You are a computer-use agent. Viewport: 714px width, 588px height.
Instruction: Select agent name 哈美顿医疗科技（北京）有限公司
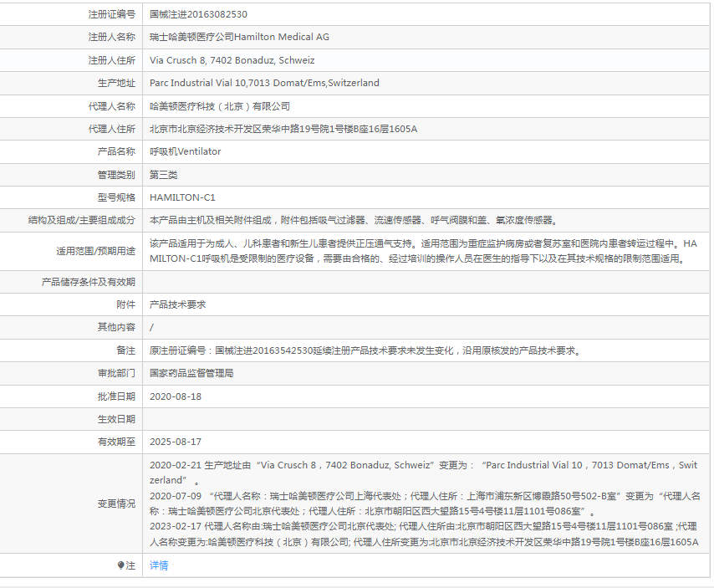point(220,106)
